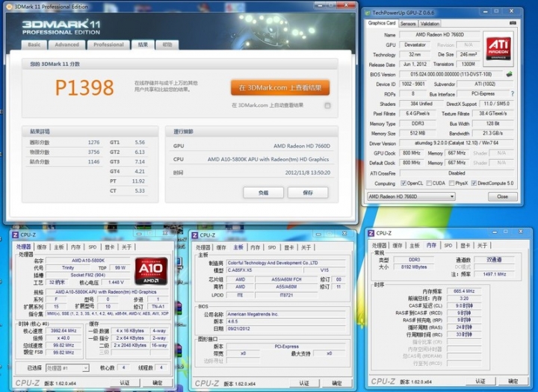This screenshot has height=392, width=538.
Task: Click the CPU-Z icon of processor window
Action: pyautogui.click(x=15, y=234)
